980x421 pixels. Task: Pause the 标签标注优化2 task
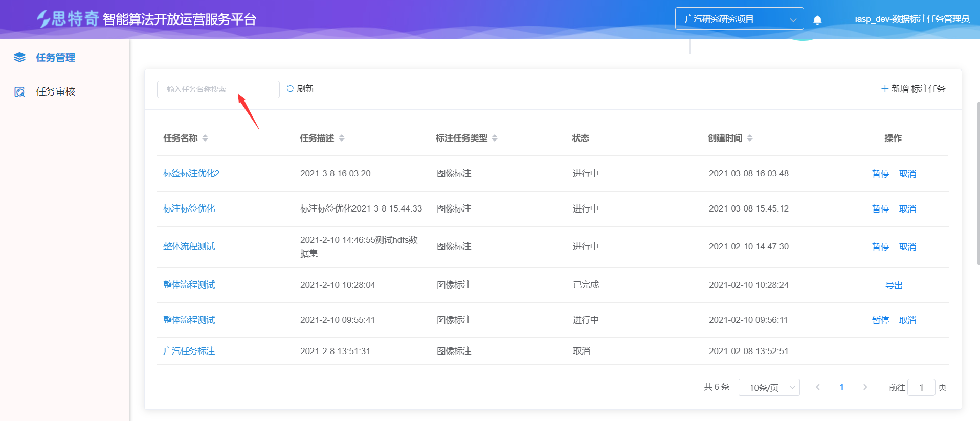(x=881, y=174)
